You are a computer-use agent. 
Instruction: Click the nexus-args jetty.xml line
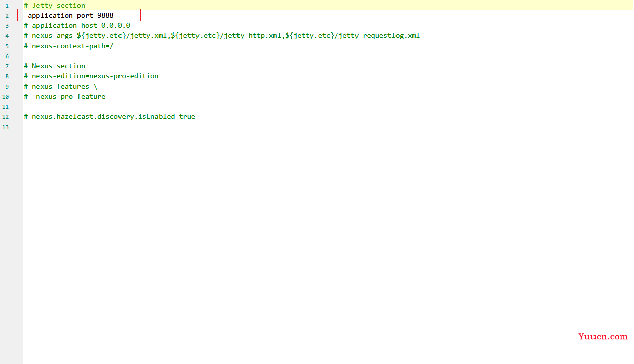[222, 36]
